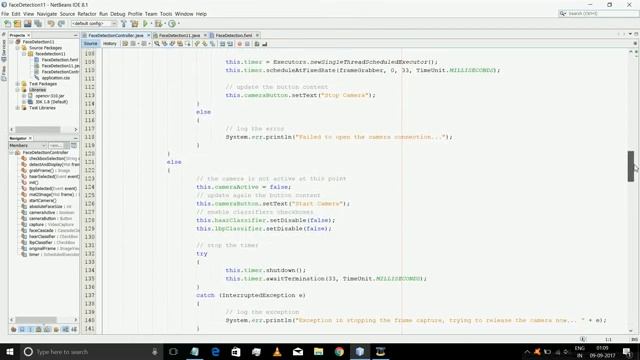Click the New Project toolbar icon

coord(18,24)
